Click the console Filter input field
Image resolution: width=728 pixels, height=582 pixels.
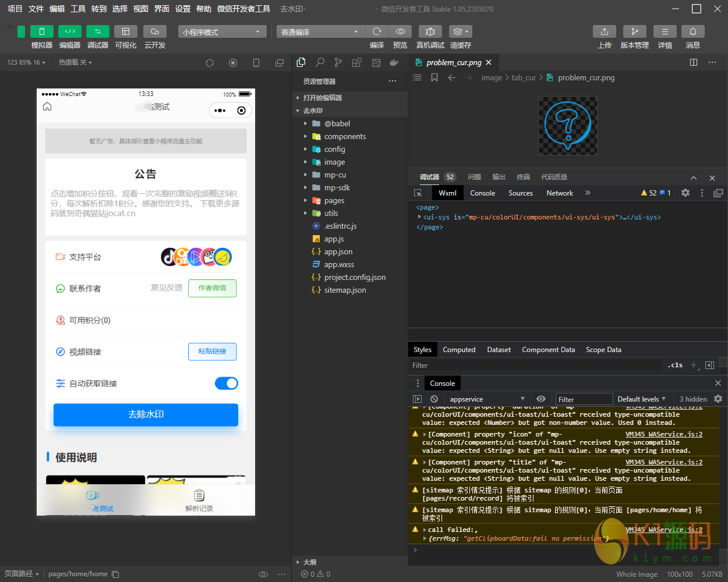(584, 399)
